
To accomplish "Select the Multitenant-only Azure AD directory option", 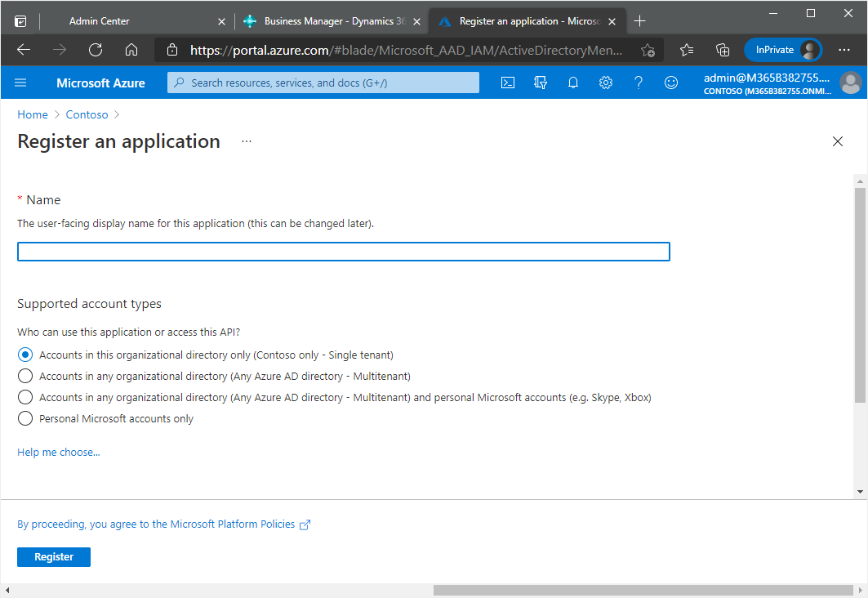I will click(x=25, y=377).
